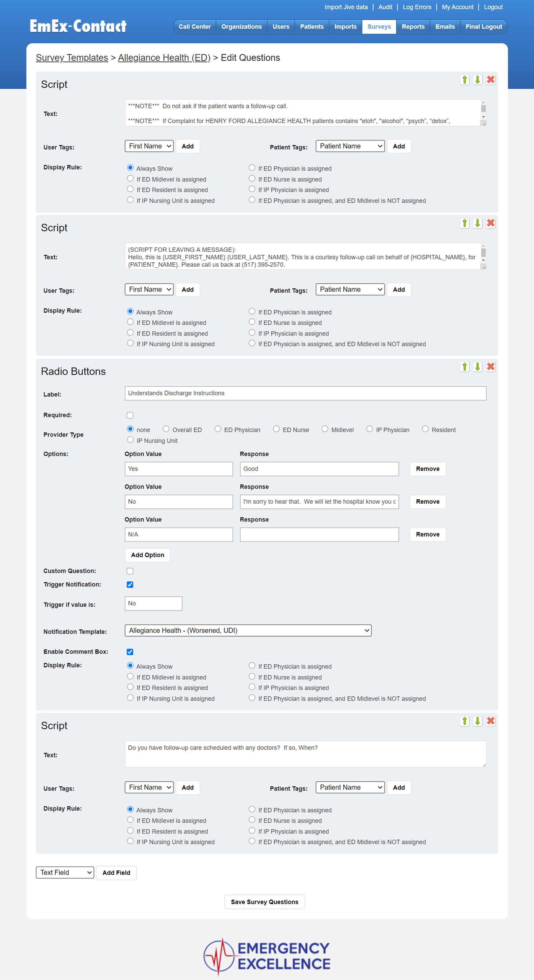Move Radio Buttons block up

click(464, 366)
